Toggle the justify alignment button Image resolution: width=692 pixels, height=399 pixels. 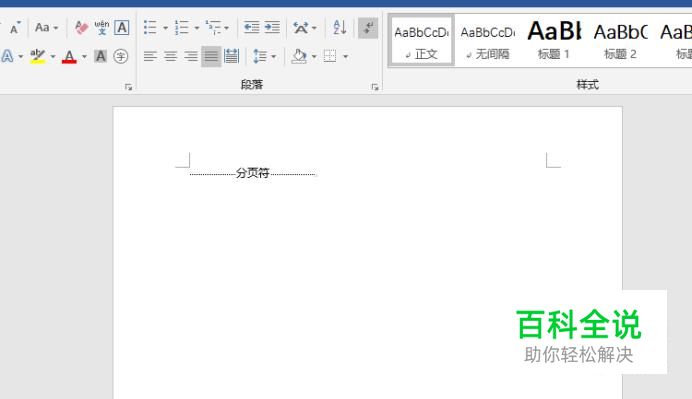point(211,56)
